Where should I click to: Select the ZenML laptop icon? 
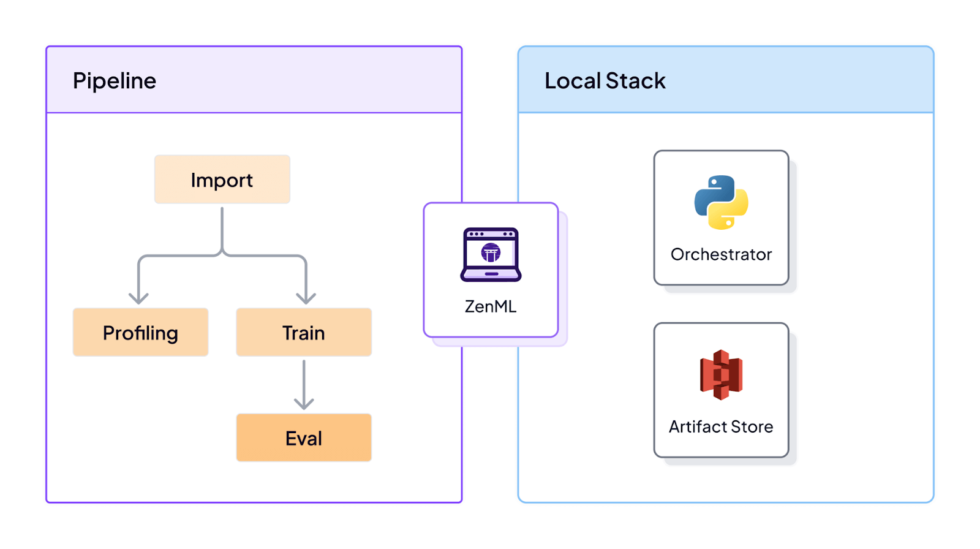(x=491, y=255)
